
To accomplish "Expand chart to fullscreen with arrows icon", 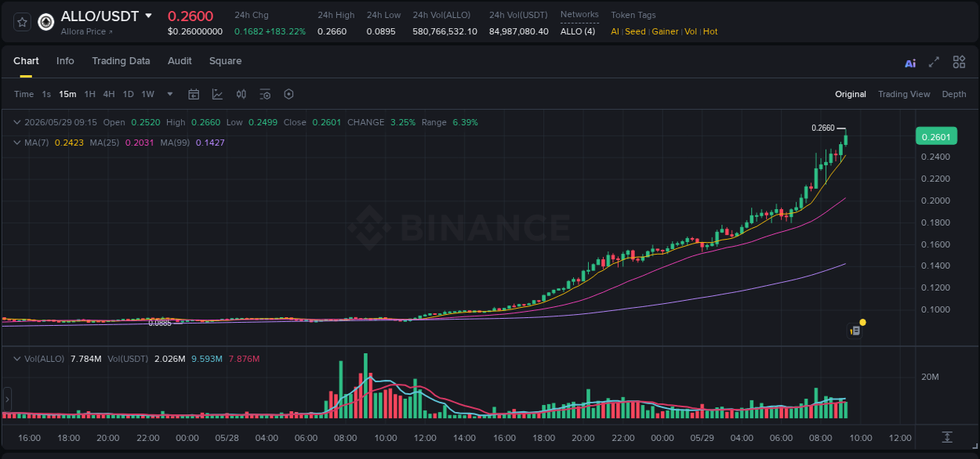I will click(x=934, y=62).
